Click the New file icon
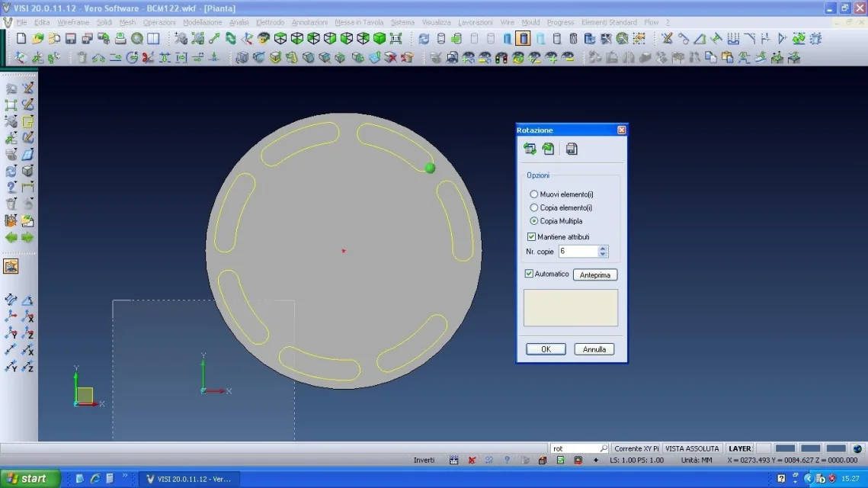 pyautogui.click(x=21, y=38)
